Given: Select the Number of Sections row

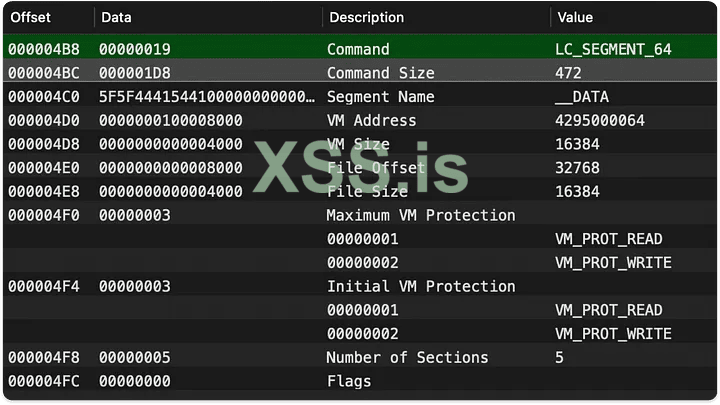Looking at the screenshot, I should click(407, 357).
